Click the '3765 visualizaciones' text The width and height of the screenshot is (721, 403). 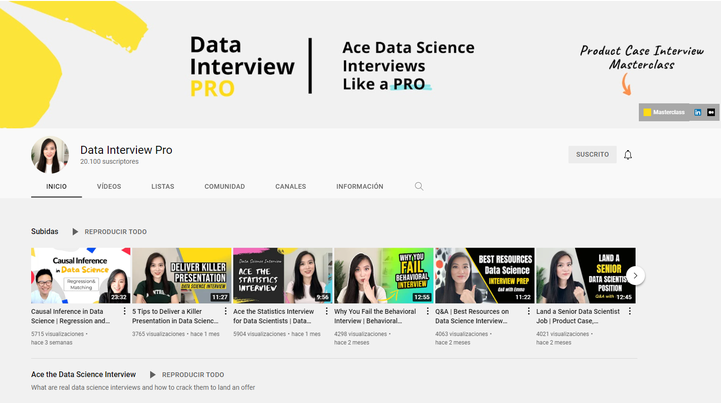[158, 334]
